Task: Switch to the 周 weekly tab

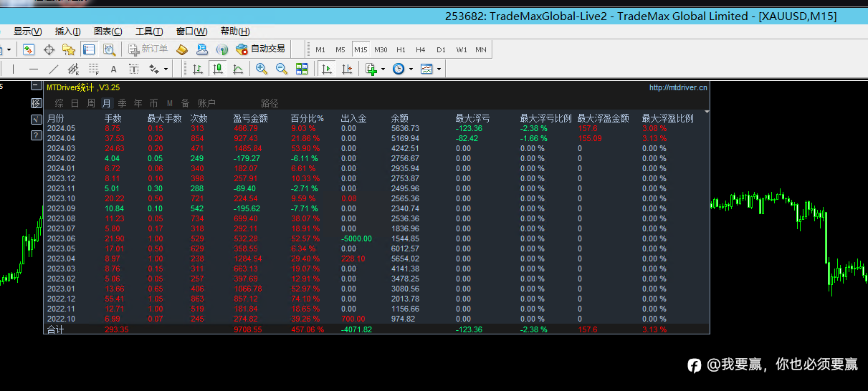Action: [91, 103]
